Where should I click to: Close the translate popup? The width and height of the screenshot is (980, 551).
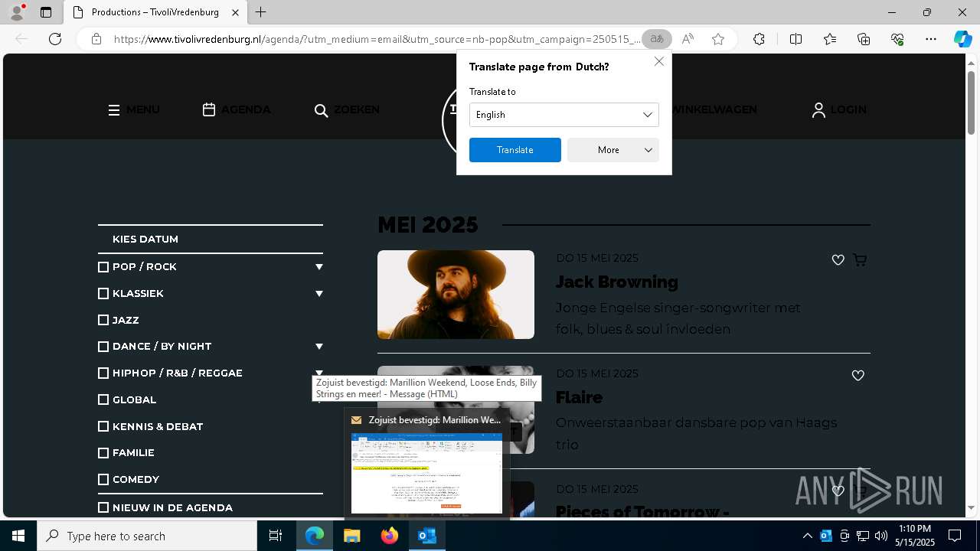pos(658,61)
